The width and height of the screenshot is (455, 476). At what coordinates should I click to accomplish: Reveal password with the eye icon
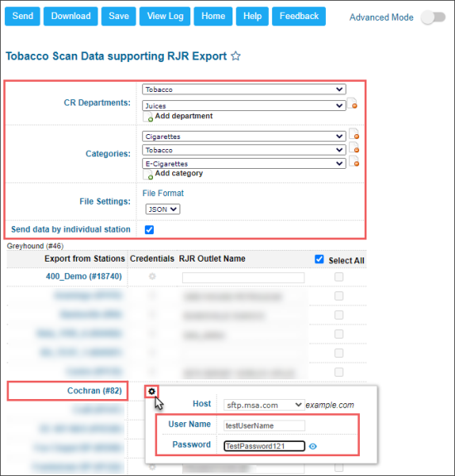pos(313,446)
